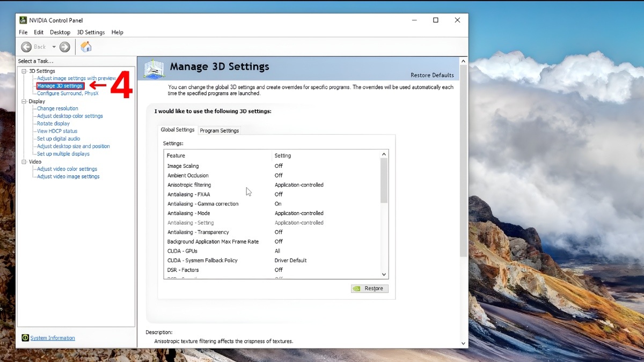Open Set up multiple displays
This screenshot has width=644, height=362.
tap(63, 154)
